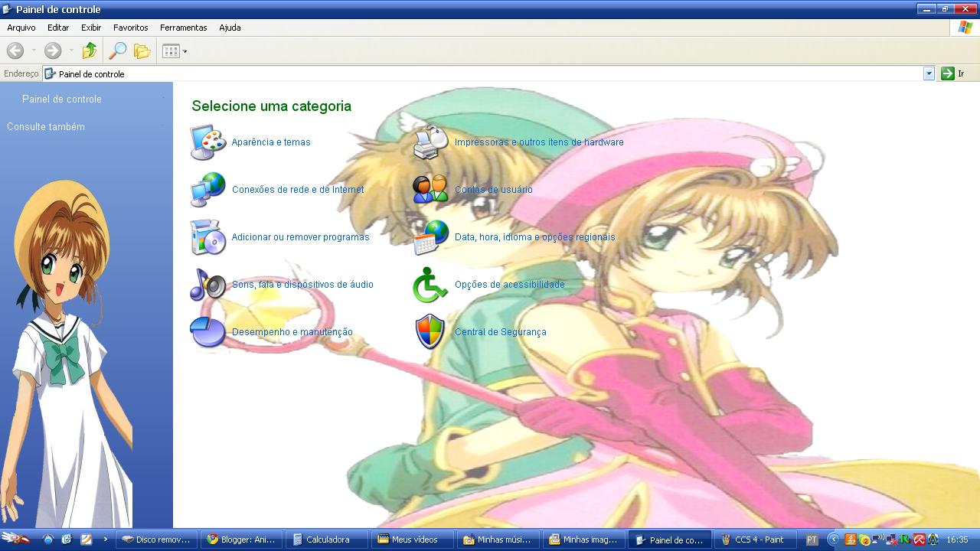Click the Contas de usuário people icon

(x=431, y=190)
